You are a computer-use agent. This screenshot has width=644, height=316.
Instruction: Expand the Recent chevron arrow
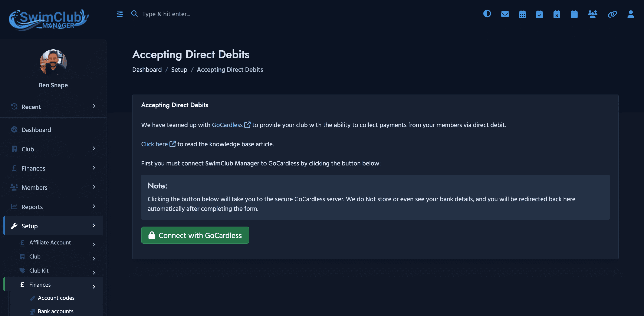tap(94, 106)
